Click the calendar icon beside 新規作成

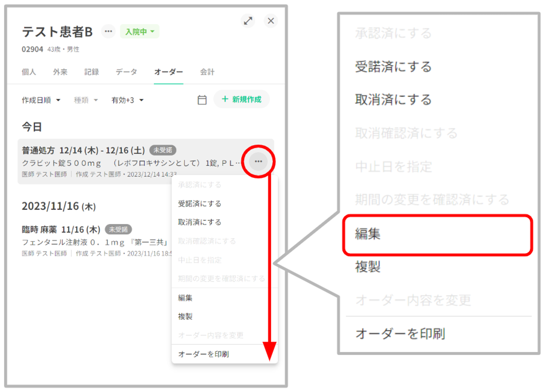(202, 100)
